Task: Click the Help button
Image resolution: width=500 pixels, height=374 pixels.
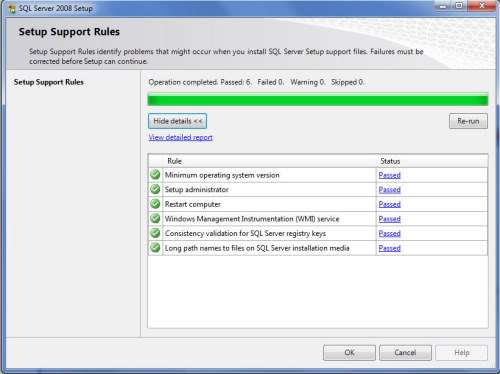Action: click(x=462, y=353)
